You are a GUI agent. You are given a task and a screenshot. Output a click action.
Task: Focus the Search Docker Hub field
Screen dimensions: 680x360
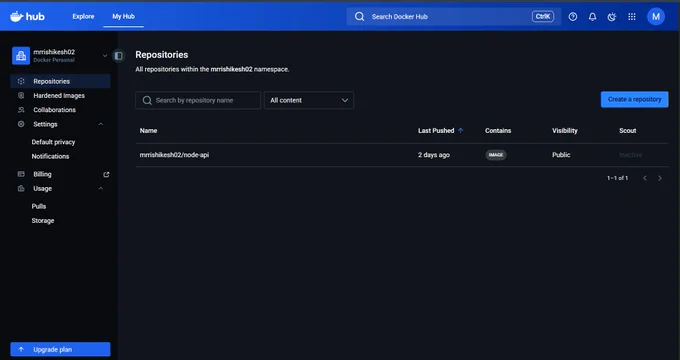(453, 16)
